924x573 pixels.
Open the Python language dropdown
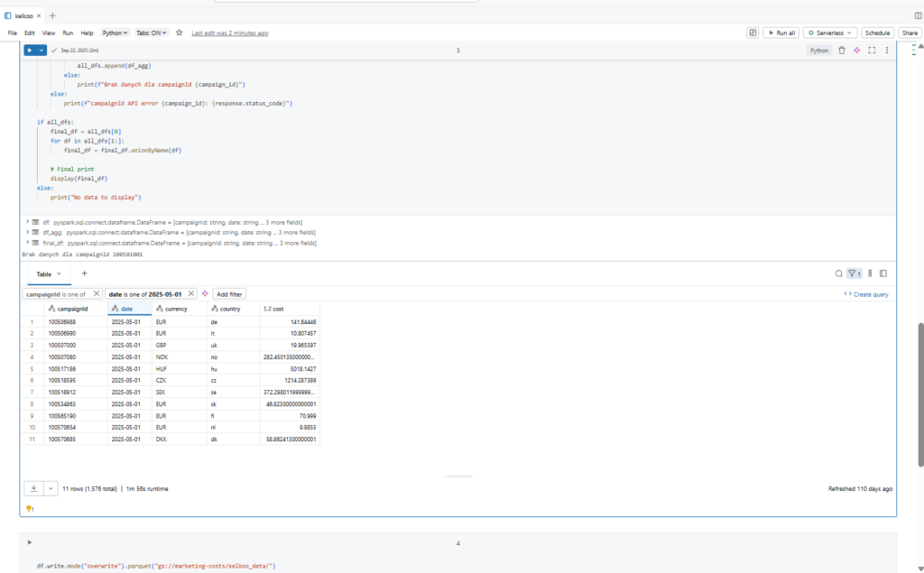pyautogui.click(x=115, y=32)
